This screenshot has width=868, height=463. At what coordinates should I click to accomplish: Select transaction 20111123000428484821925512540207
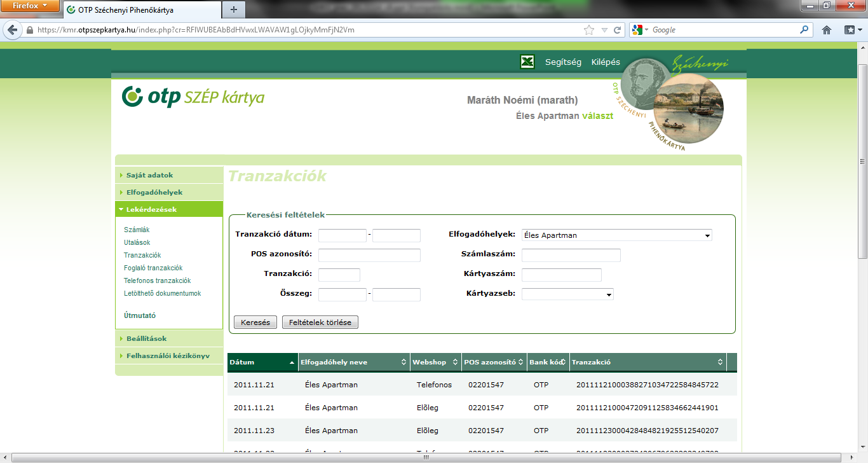pyautogui.click(x=648, y=431)
